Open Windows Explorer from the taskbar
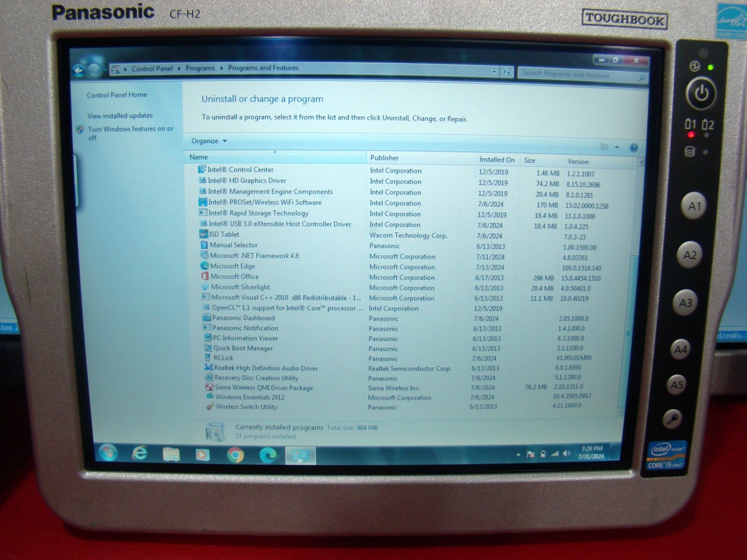 point(171,454)
